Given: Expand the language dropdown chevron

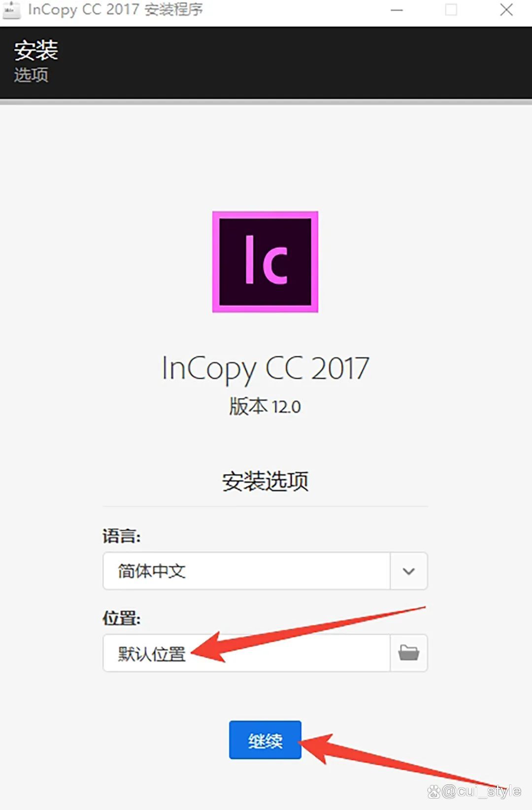Looking at the screenshot, I should [x=408, y=571].
